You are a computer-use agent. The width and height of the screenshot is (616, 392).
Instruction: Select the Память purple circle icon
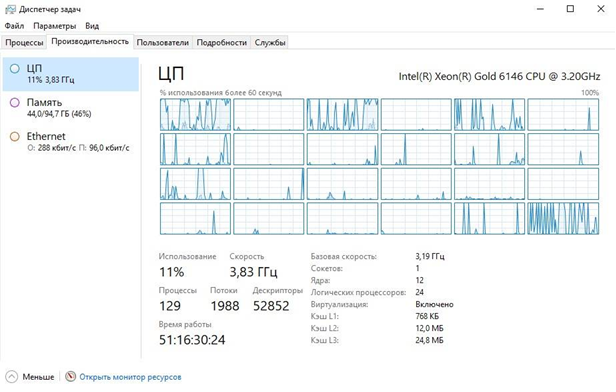[x=15, y=103]
